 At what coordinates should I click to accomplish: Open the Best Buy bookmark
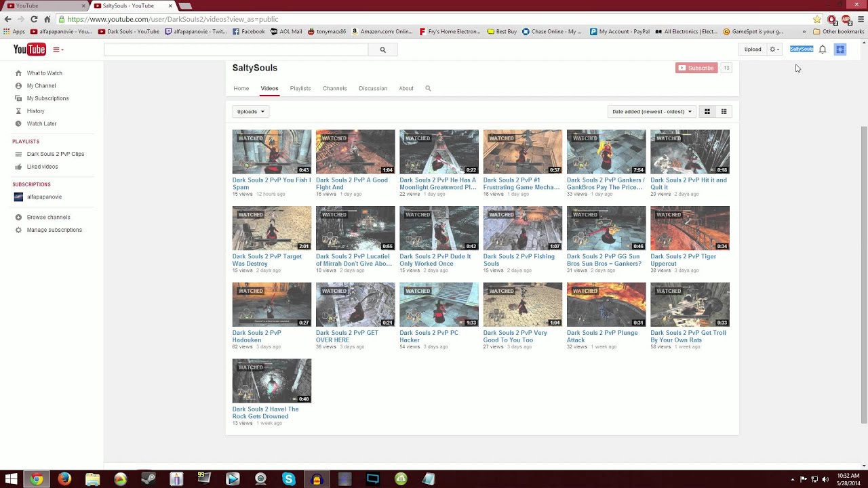click(x=502, y=31)
